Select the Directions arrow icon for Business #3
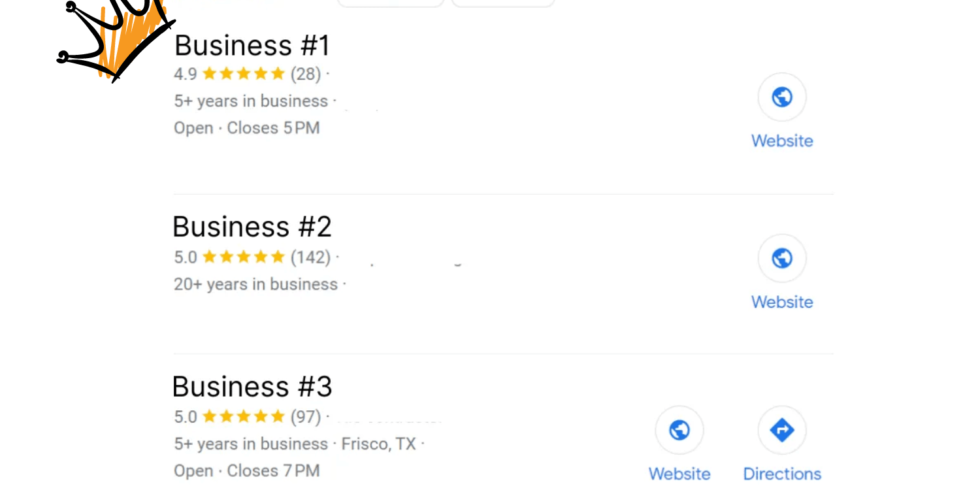 782,430
